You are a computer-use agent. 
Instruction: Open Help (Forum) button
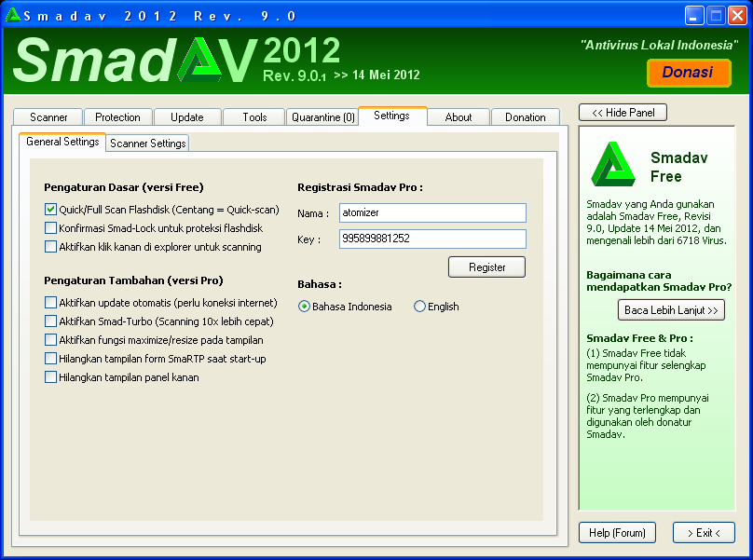[x=617, y=533]
